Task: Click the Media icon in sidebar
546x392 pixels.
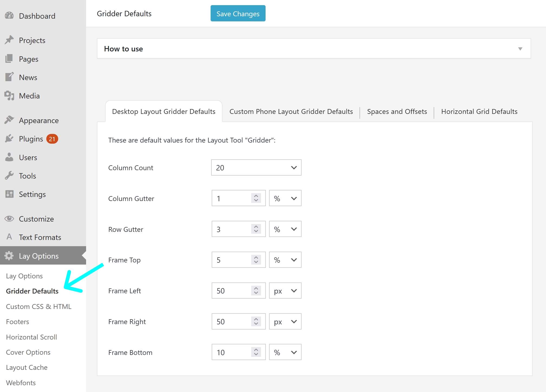Action: (9, 95)
